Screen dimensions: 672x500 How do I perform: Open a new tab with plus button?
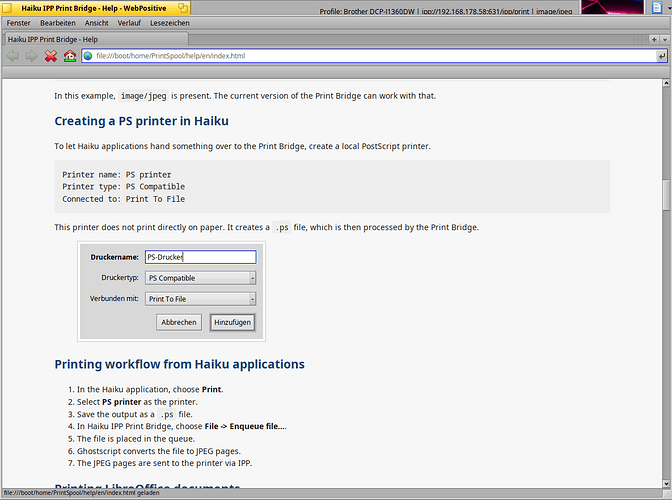coord(654,39)
